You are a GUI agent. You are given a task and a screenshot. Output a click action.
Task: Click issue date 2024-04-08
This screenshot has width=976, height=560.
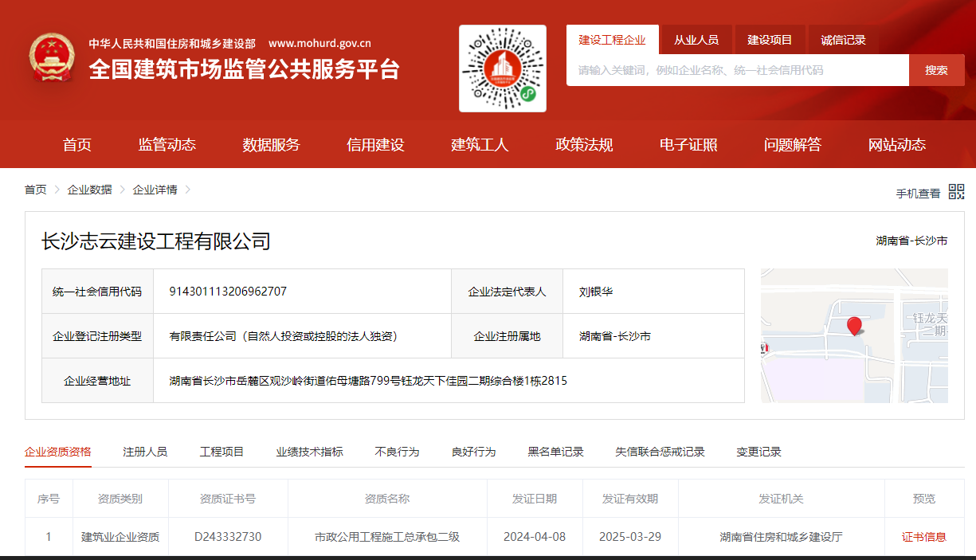coord(535,537)
